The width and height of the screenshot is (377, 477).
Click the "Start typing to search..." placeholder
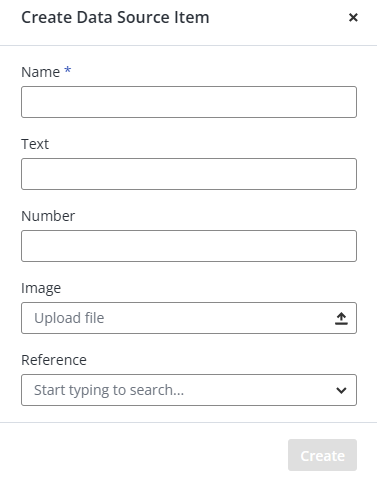coord(109,390)
